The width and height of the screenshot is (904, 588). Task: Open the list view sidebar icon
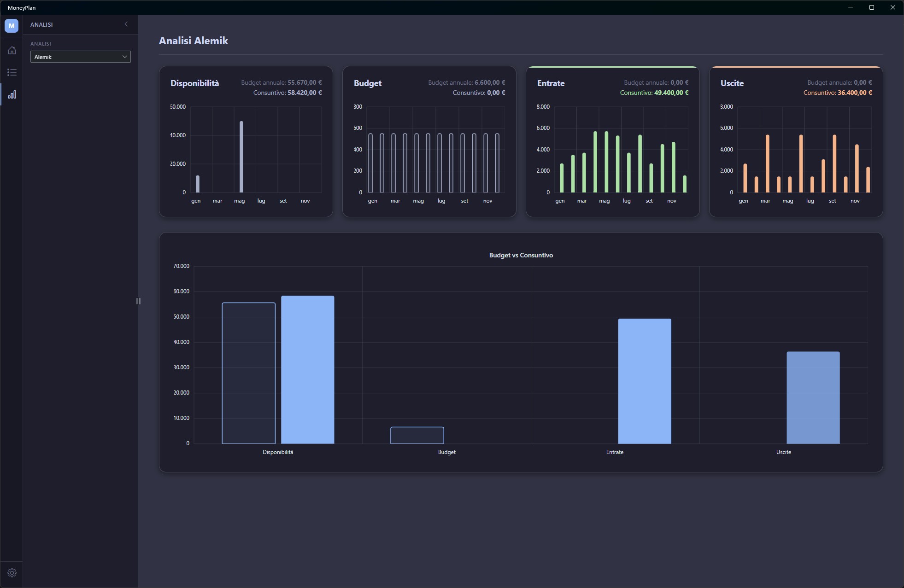coord(12,72)
